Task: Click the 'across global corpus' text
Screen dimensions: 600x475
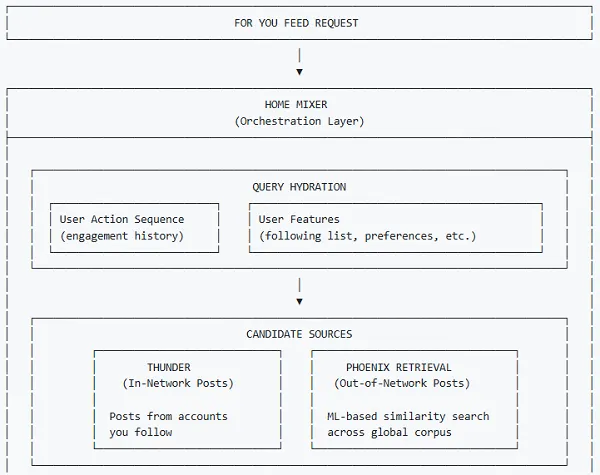Action: (x=389, y=432)
